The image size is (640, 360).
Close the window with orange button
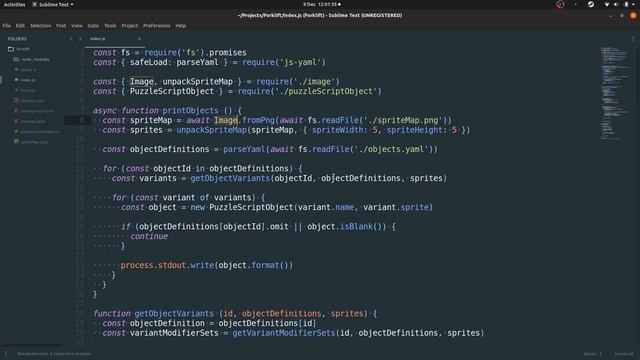(x=633, y=16)
